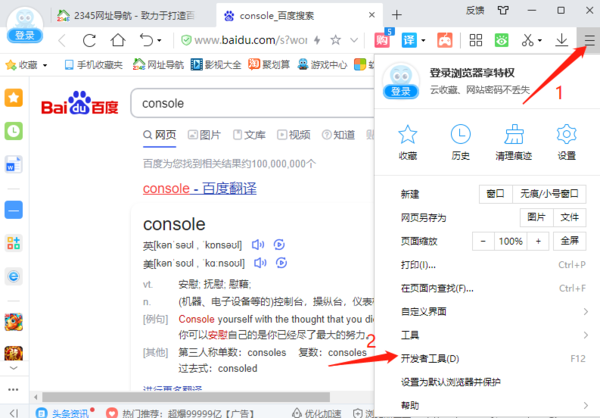
Task: Expand the 自定义界面 submenu
Action: coord(487,312)
